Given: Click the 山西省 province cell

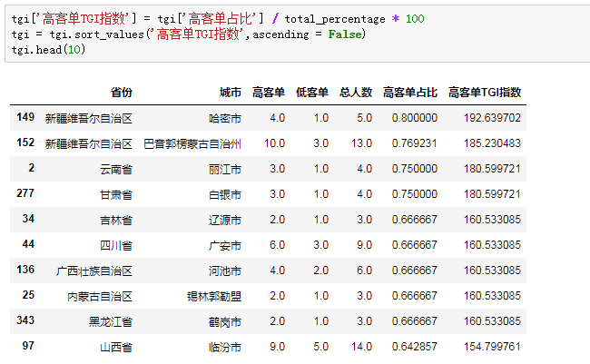Looking at the screenshot, I should 116,347.
